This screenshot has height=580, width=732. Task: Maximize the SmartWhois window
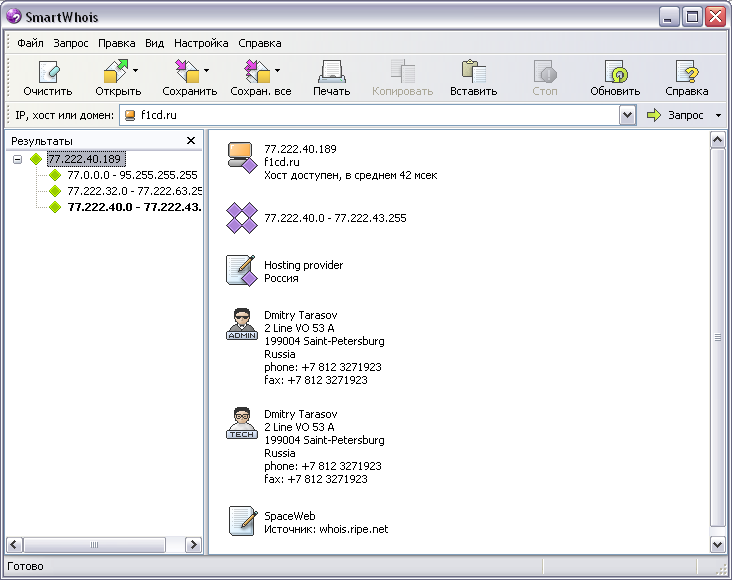click(x=692, y=17)
